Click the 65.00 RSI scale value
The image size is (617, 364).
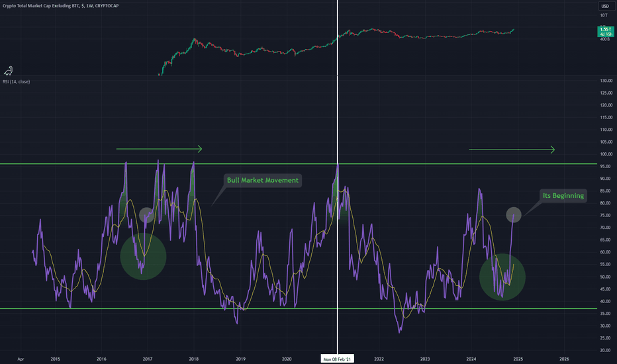[606, 240]
